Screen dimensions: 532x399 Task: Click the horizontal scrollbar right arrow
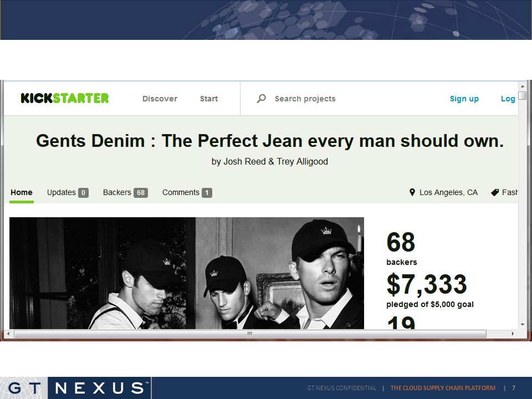[x=513, y=334]
